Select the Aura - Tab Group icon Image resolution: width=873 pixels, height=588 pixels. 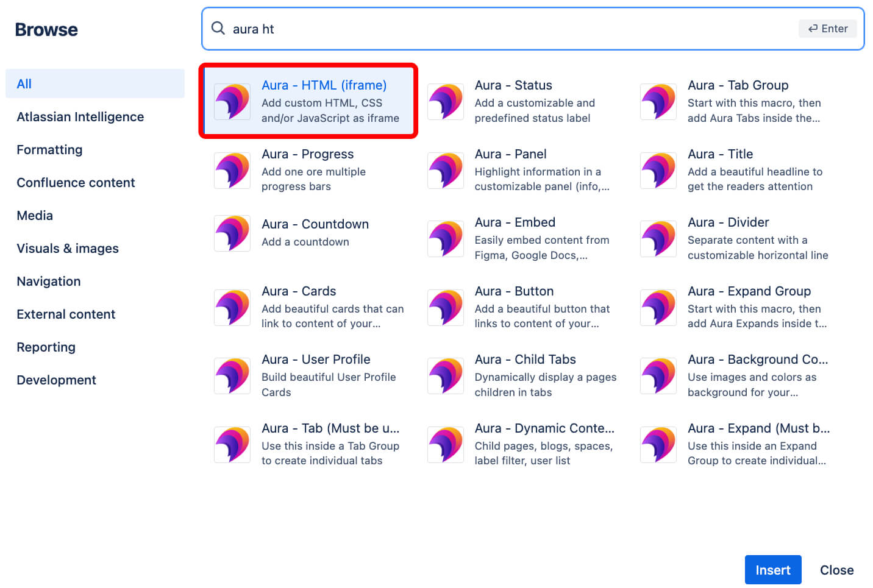[x=658, y=101]
